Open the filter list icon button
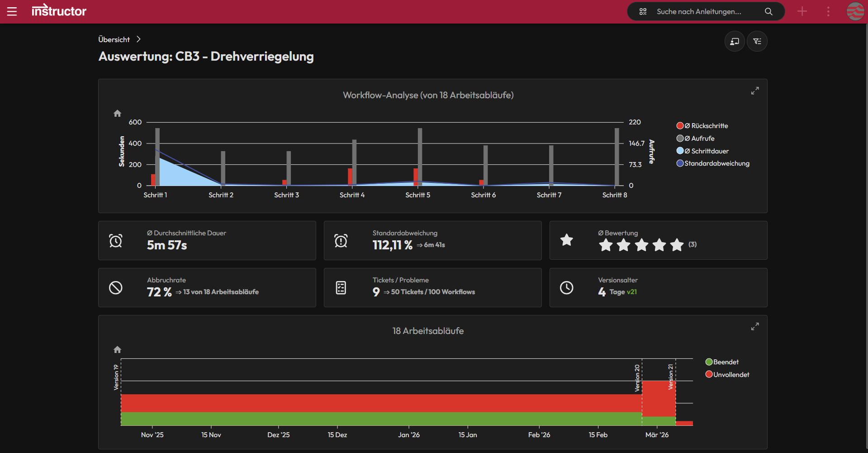 pyautogui.click(x=757, y=41)
